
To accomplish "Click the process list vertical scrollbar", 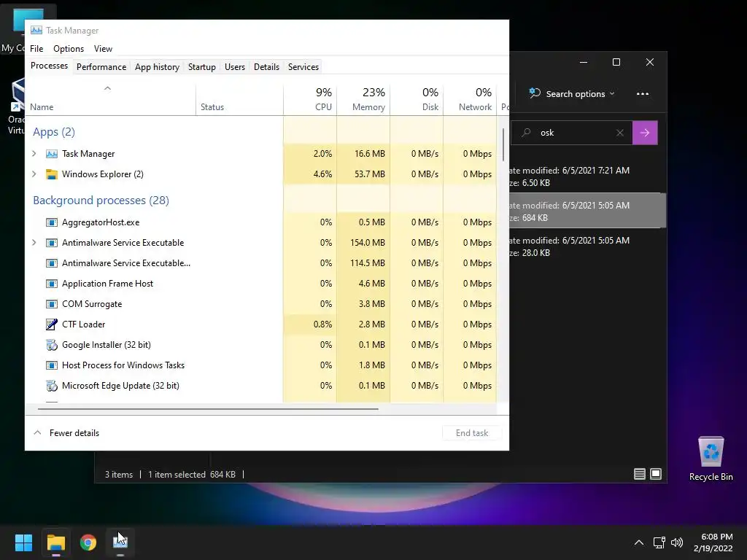I will (503, 144).
